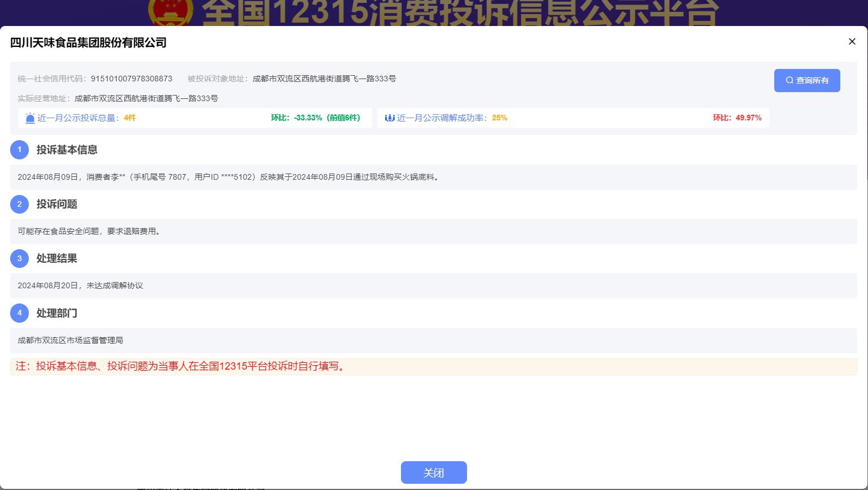Click the 统一社会信用代码 label
The height and width of the screenshot is (490, 868).
(x=51, y=79)
